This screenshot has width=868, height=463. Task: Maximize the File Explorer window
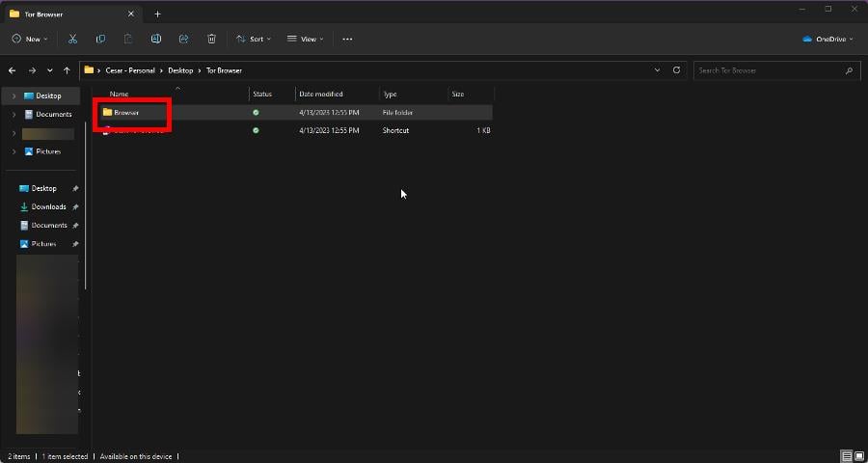click(x=828, y=9)
